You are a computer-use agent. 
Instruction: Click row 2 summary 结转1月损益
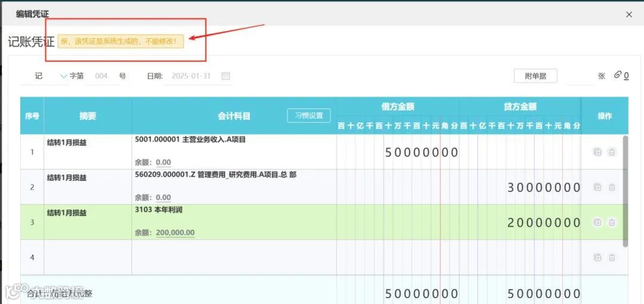click(x=67, y=178)
